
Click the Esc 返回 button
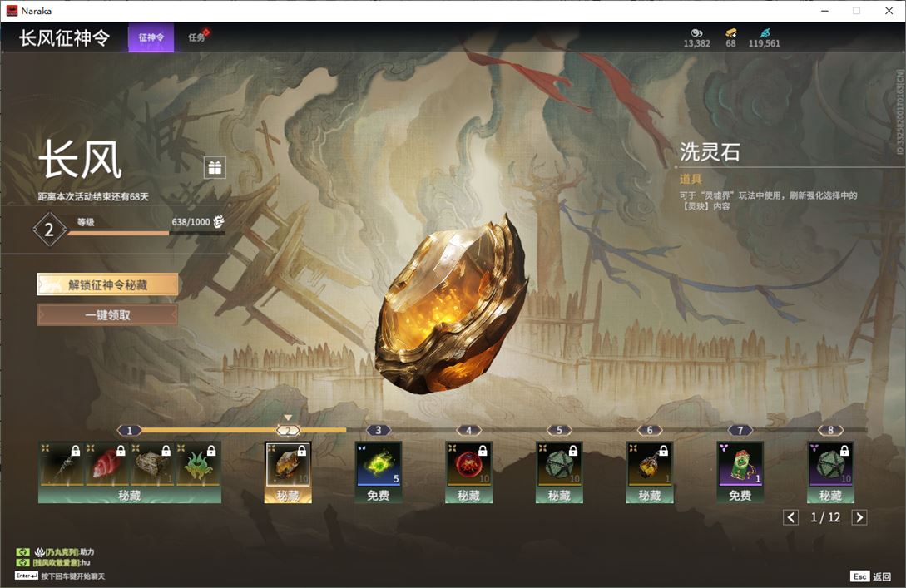pyautogui.click(x=871, y=576)
